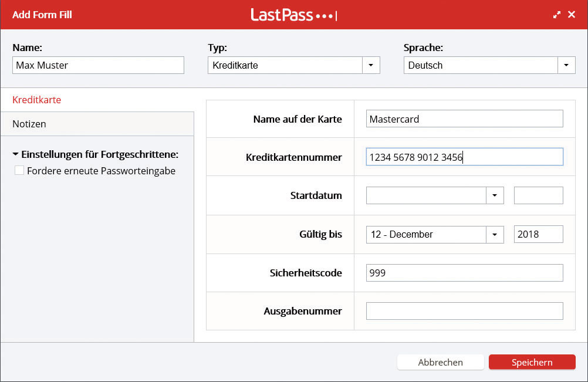This screenshot has height=382, width=588.
Task: Close the Add Form Fill dialog
Action: (x=572, y=15)
